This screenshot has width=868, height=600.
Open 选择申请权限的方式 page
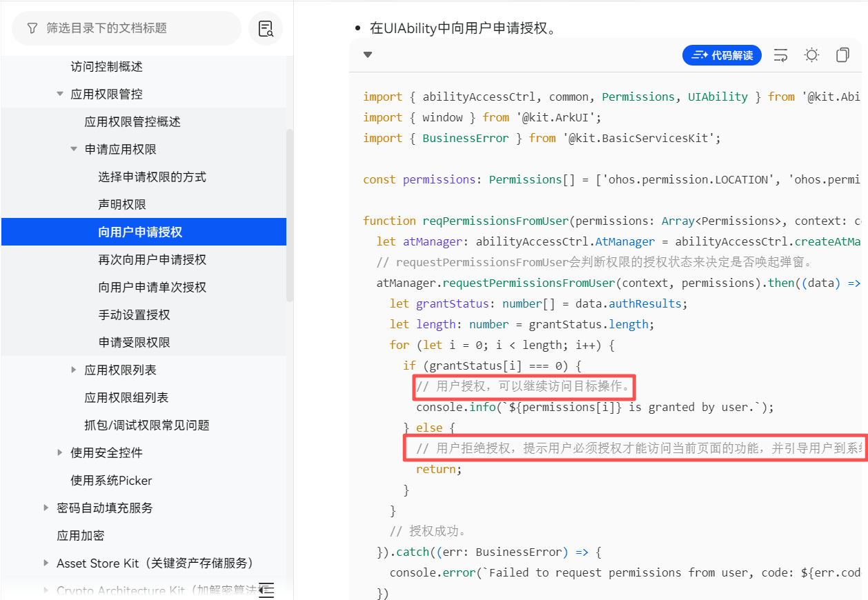coord(152,177)
